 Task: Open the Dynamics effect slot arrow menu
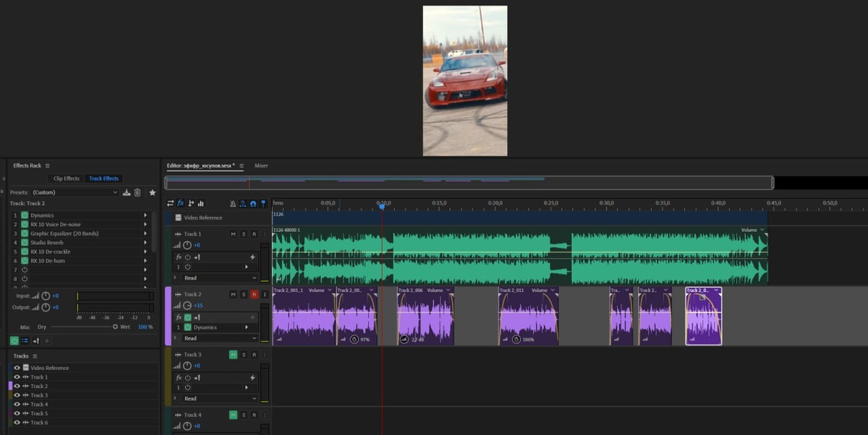145,215
